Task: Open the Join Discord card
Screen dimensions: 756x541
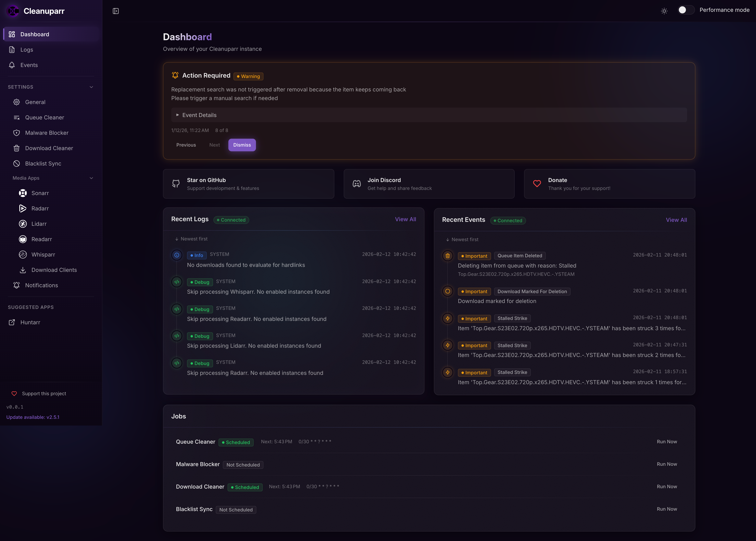Action: click(x=429, y=184)
